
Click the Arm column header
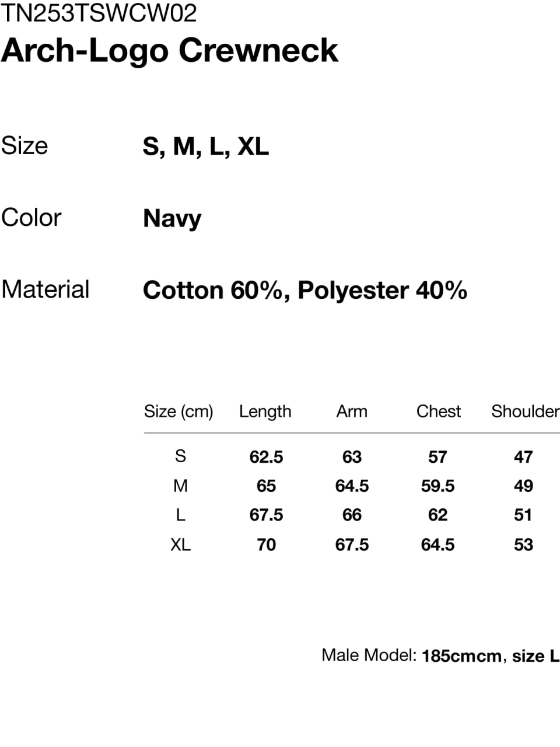click(x=352, y=411)
